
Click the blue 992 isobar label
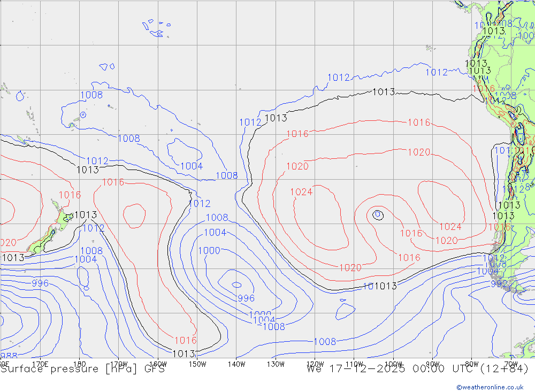pyautogui.click(x=499, y=284)
